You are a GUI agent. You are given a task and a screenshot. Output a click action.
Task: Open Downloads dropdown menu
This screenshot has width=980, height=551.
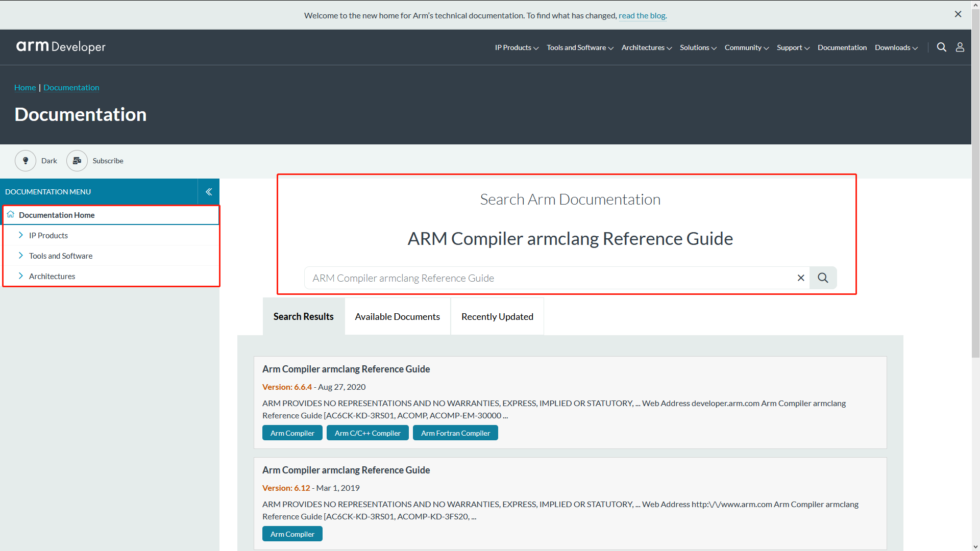pos(896,47)
